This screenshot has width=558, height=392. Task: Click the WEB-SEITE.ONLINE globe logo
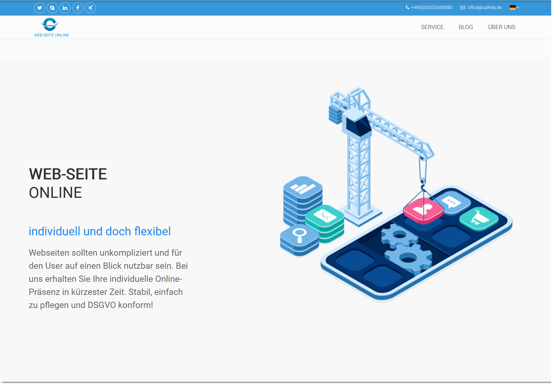coord(50,24)
